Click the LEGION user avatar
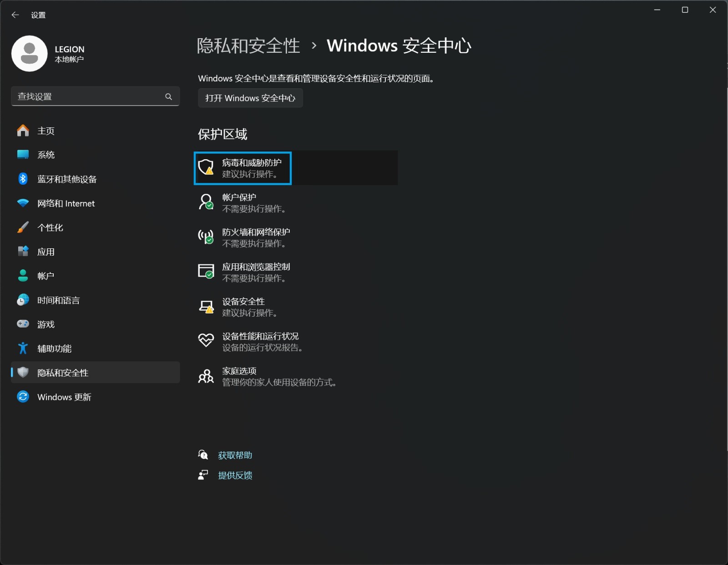728x565 pixels. pos(30,54)
